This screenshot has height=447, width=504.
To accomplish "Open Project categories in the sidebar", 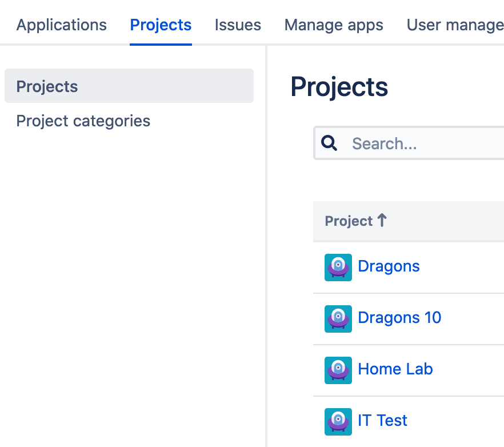I will pyautogui.click(x=83, y=121).
